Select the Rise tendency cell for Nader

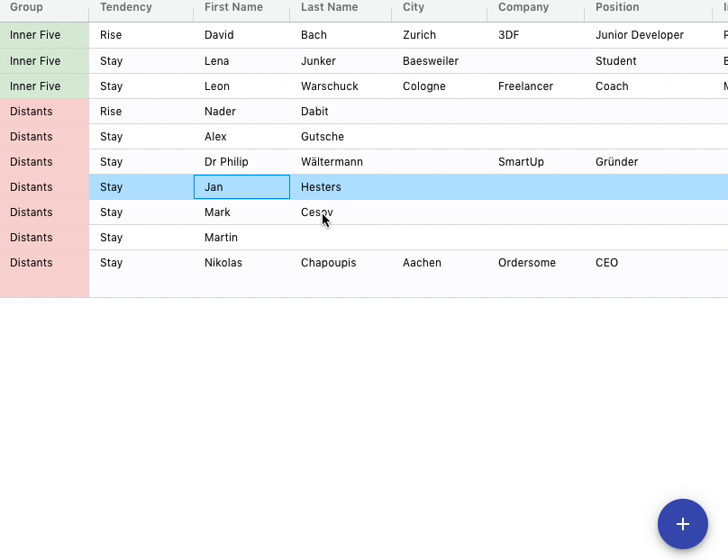pos(141,112)
